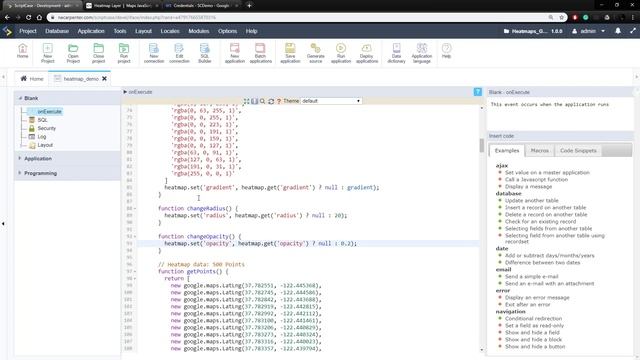Create a New Project
Viewport: 640px width, 360px height.
48,53
